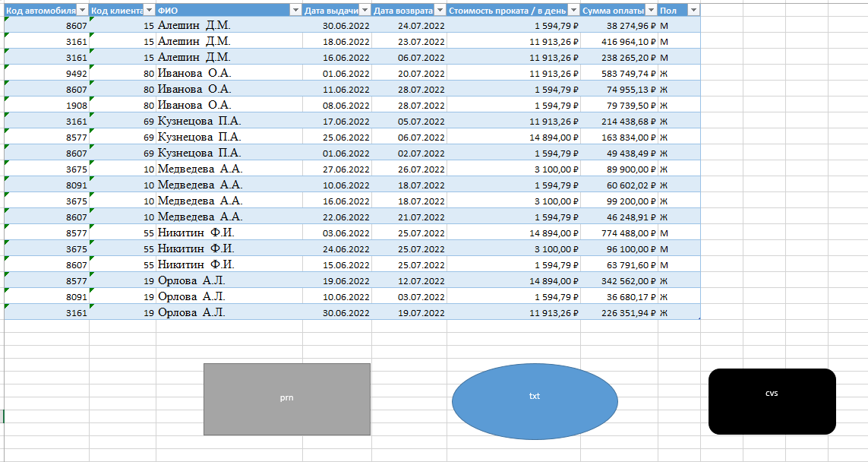Select cell with payment 99 200,00 ₽

coord(619,201)
